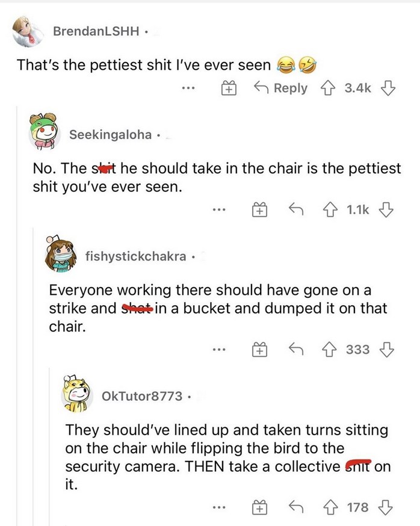The height and width of the screenshot is (526, 420).
Task: Award Seekingaloha's comment with gift icon
Action: [260, 210]
